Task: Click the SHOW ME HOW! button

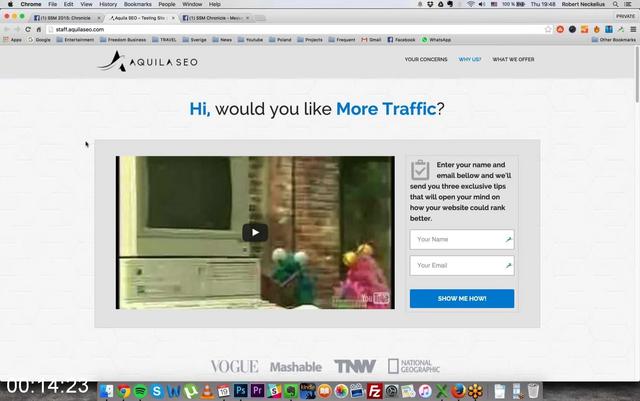Action: [462, 299]
